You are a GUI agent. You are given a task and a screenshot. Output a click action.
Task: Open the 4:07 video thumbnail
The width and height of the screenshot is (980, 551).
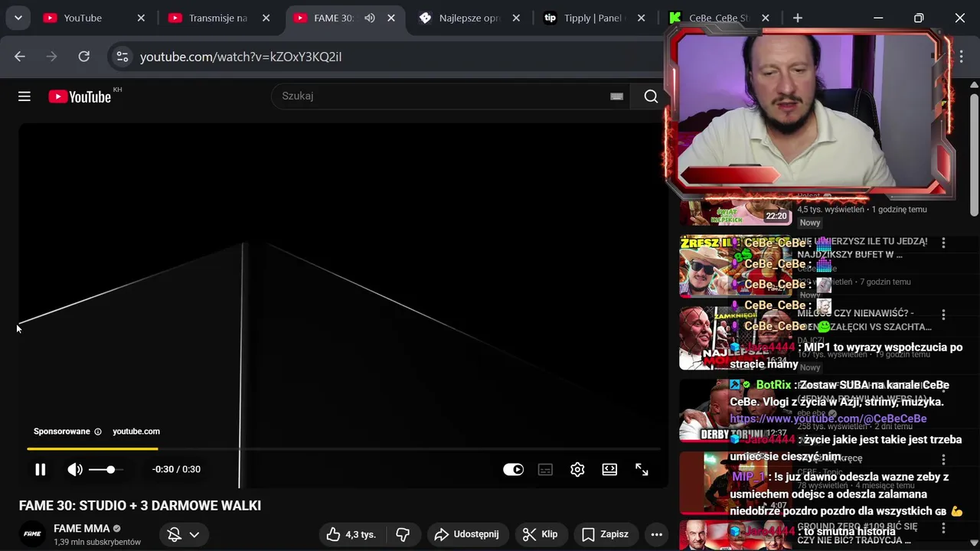[736, 483]
